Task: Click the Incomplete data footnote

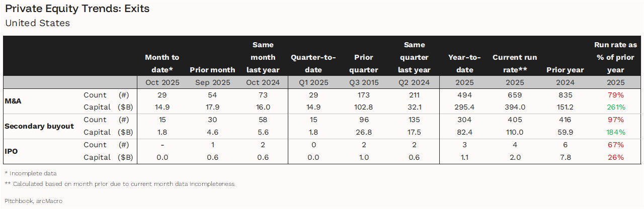Action: coord(31,173)
